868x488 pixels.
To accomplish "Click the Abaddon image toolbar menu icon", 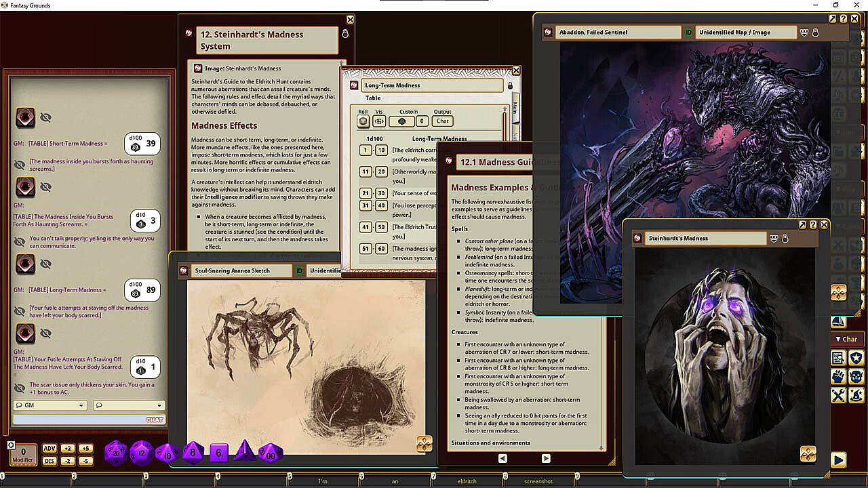I will coord(804,32).
